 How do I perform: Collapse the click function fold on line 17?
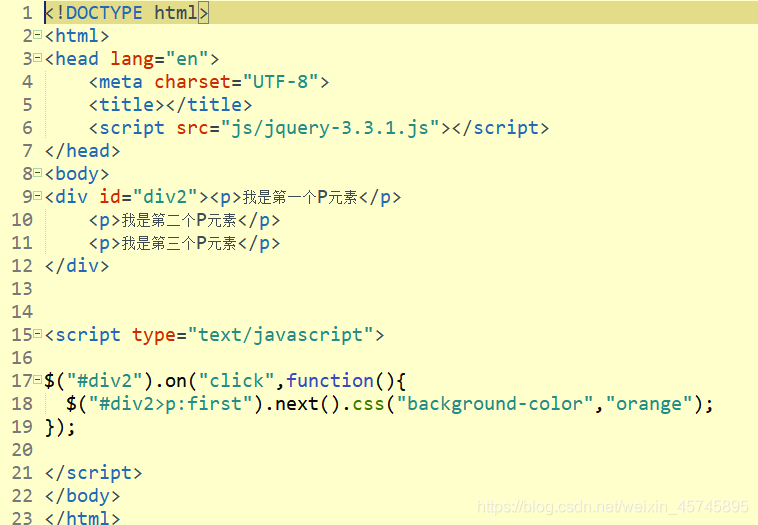coord(38,380)
